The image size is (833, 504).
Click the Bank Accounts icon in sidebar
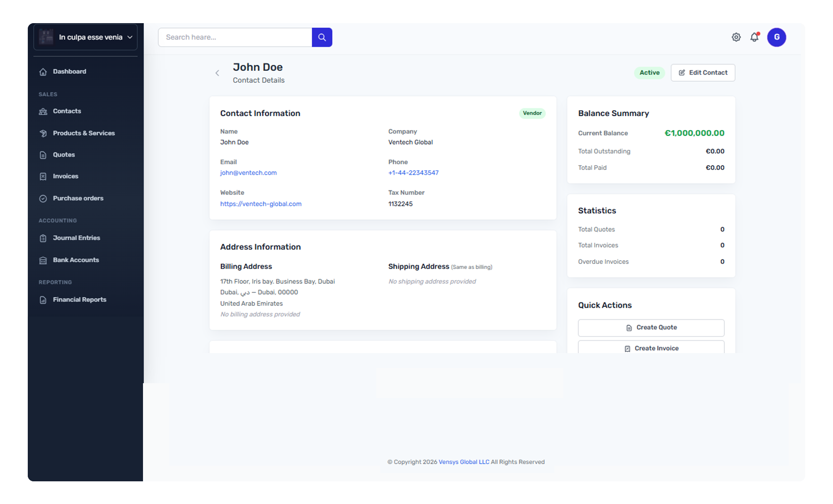[x=43, y=261]
